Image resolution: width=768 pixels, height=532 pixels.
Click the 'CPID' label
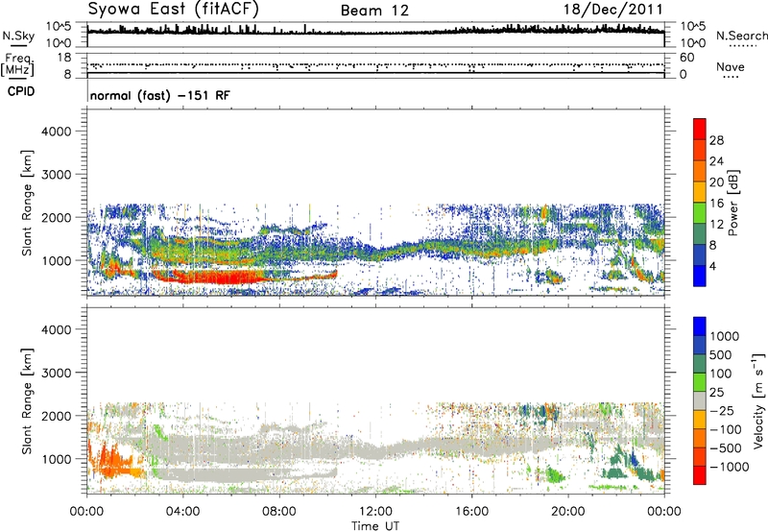pyautogui.click(x=21, y=91)
